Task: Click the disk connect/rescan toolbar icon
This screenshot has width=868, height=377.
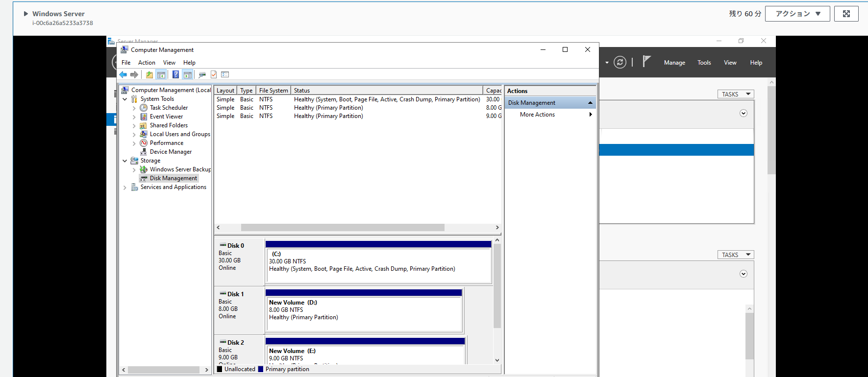Action: click(202, 74)
